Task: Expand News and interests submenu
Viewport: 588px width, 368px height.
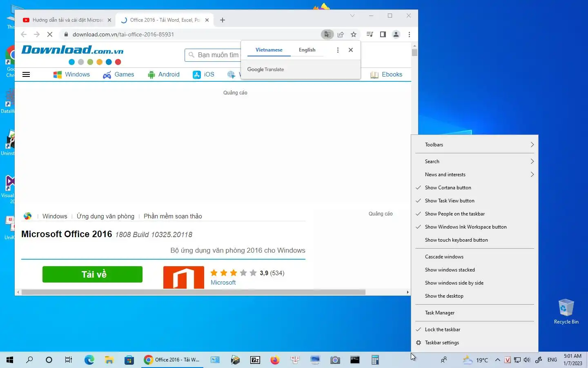Action: [x=474, y=175]
